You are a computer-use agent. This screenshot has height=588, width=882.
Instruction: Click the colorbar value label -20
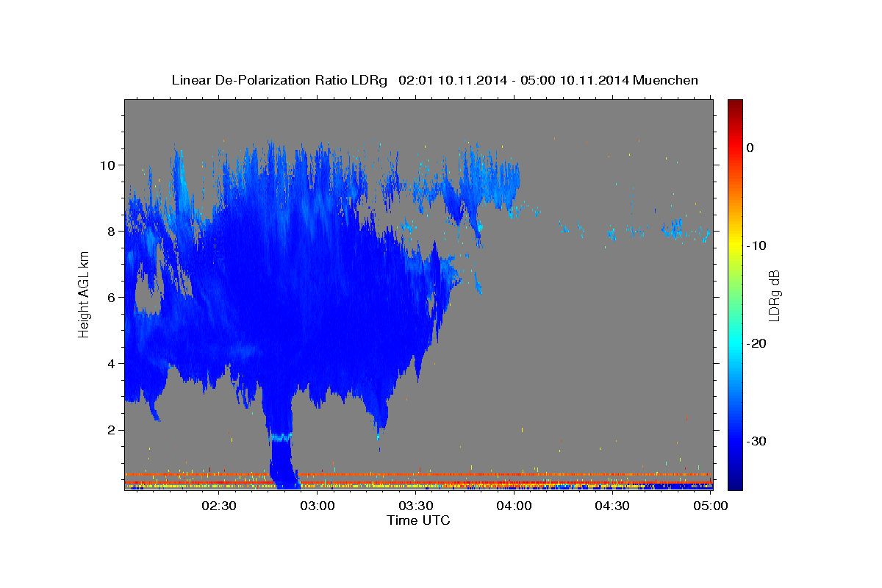click(756, 343)
